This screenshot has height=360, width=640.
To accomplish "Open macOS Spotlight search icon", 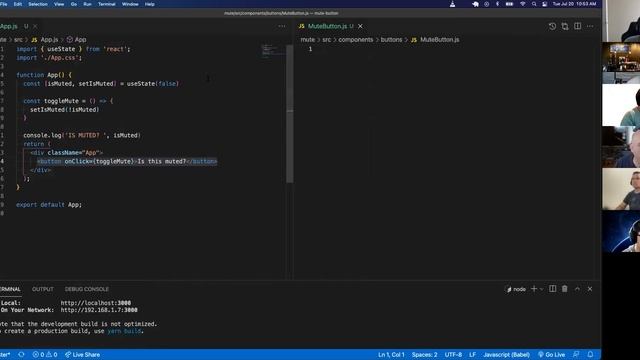I will (x=533, y=4).
